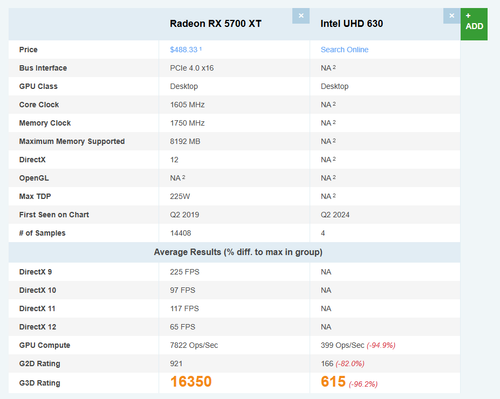Image resolution: width=500 pixels, height=399 pixels.
Task: Click the green ADD button
Action: tap(474, 24)
